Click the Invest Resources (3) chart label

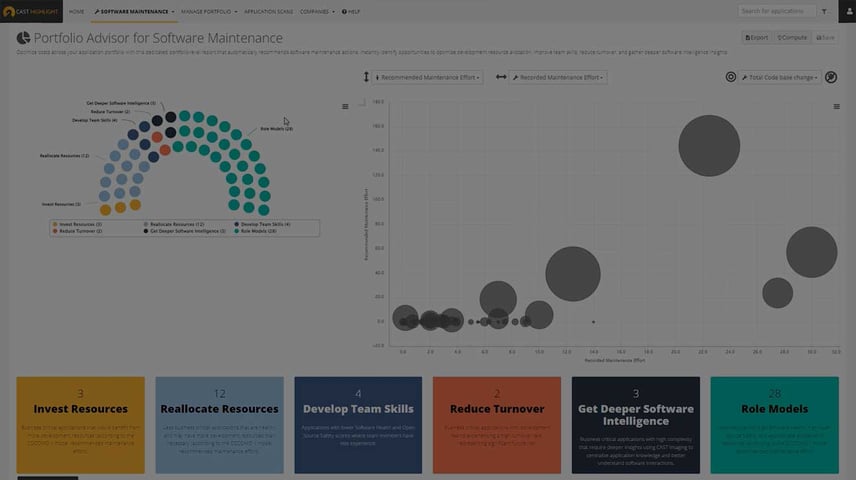(61, 204)
